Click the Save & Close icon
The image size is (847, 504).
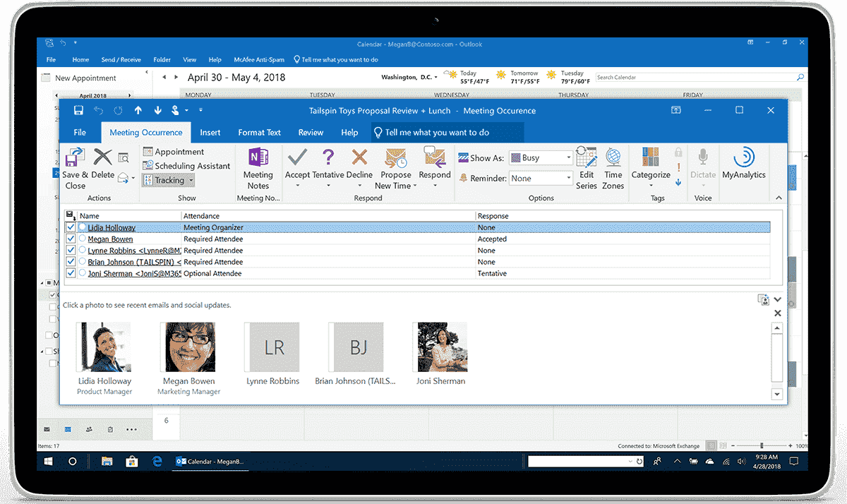tap(74, 158)
